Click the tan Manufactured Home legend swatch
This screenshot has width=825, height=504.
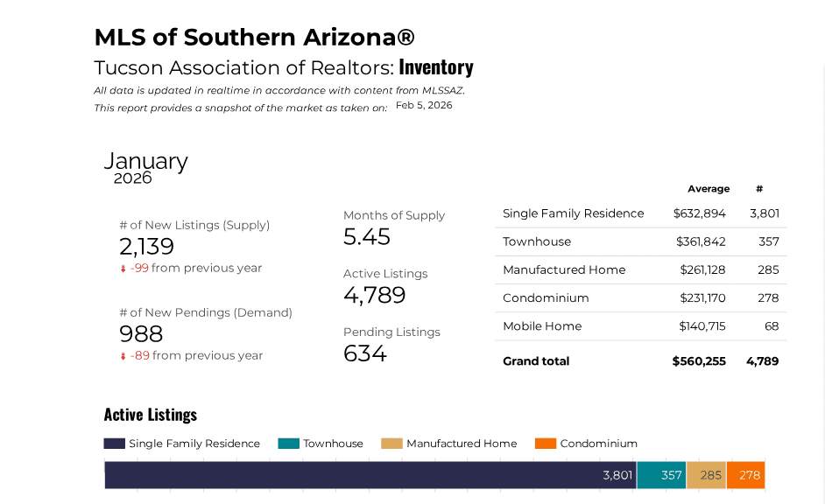(391, 444)
